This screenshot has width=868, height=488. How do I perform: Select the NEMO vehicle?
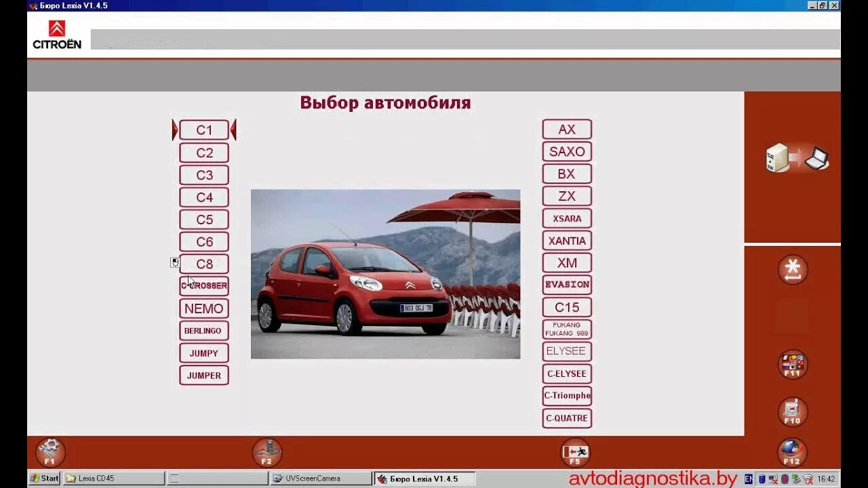point(204,308)
